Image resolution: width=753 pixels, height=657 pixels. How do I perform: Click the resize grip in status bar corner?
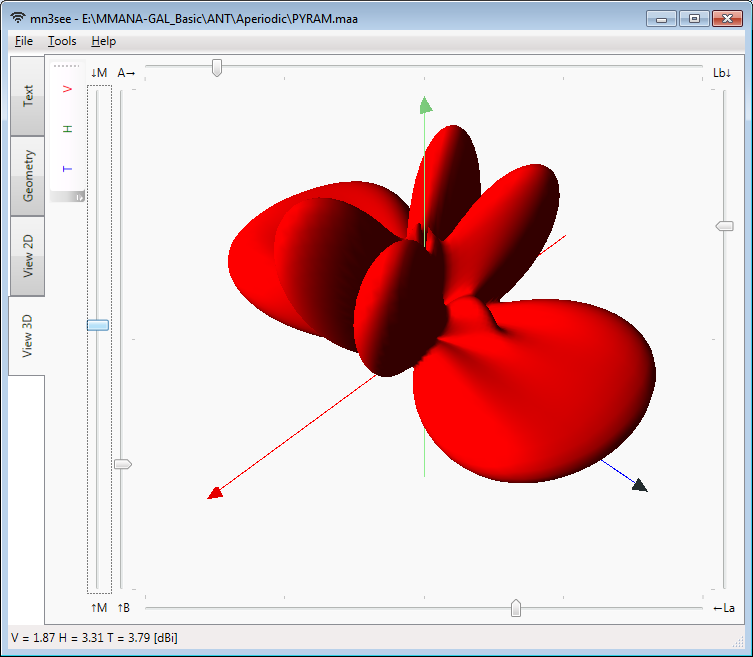coord(738,642)
